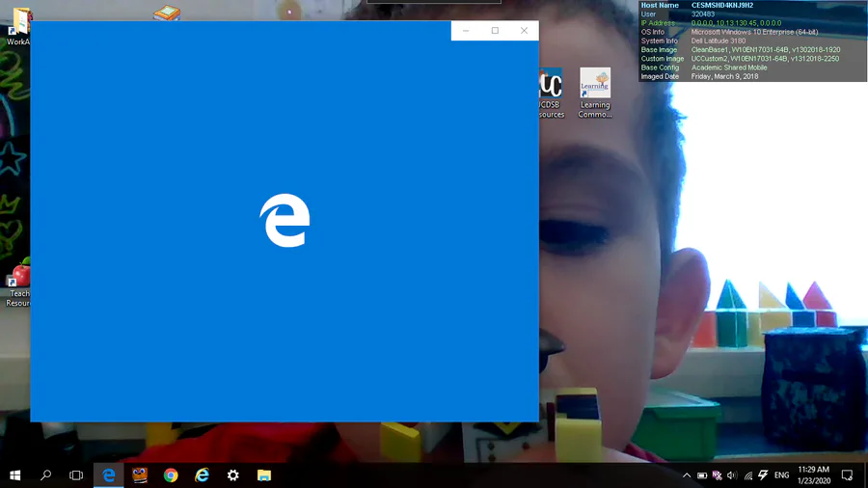Click the struck-through tray icon beside the speaker
Viewport: 868px width, 488px height.
point(717,475)
